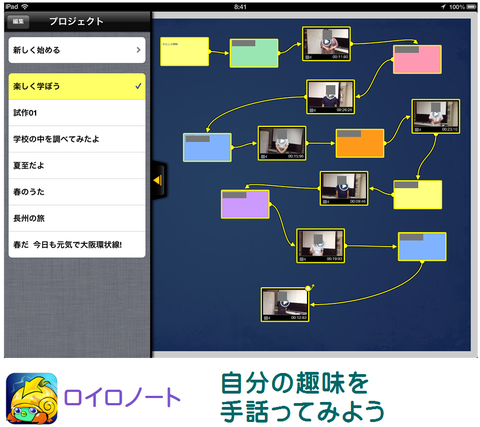This screenshot has height=427, width=480.
Task: Collapse the project sidebar with arrow tab
Action: coord(159,180)
